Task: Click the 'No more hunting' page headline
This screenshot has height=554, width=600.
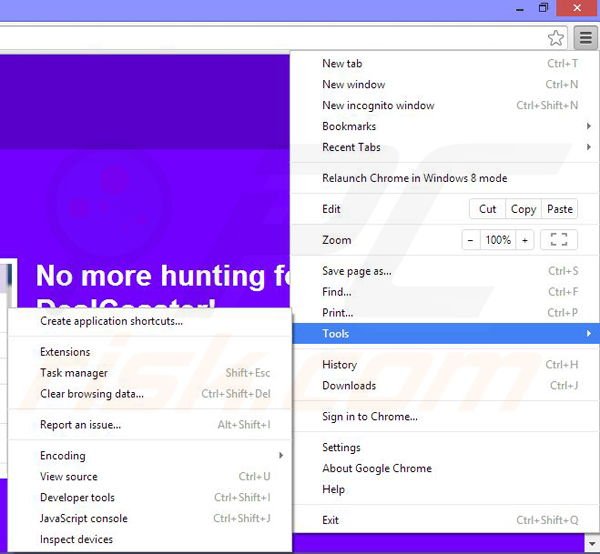Action: pos(163,275)
